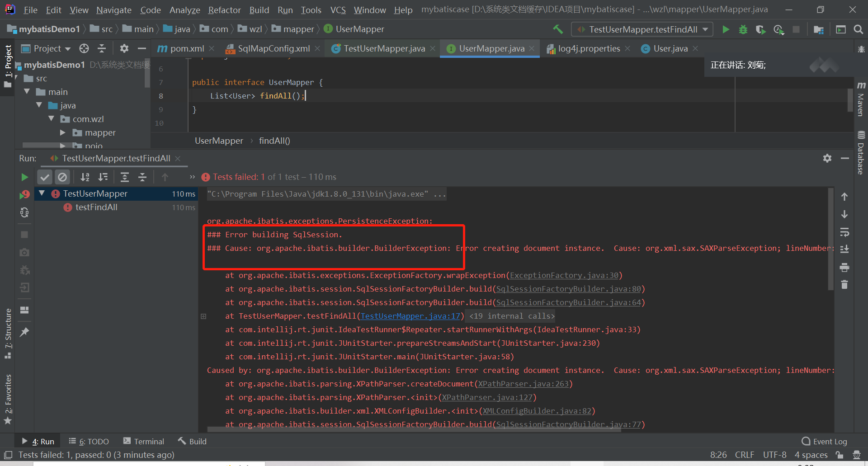Rerun the test in Run panel

click(25, 177)
